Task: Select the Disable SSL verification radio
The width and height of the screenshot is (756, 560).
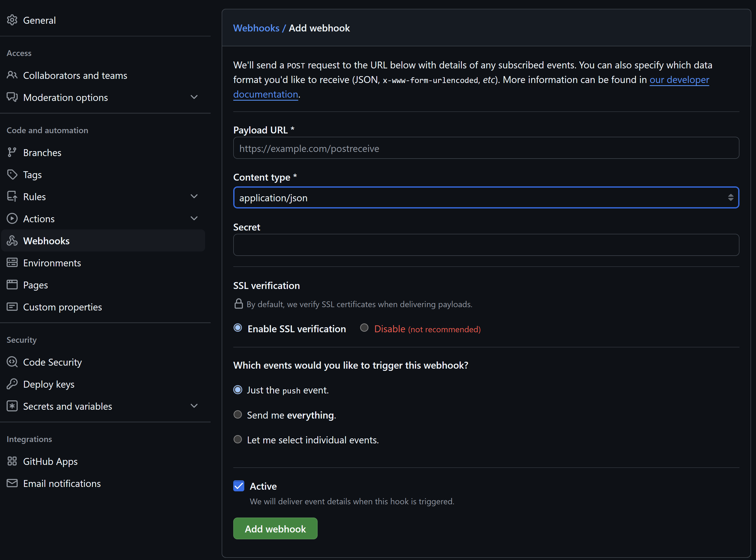Action: pyautogui.click(x=364, y=328)
